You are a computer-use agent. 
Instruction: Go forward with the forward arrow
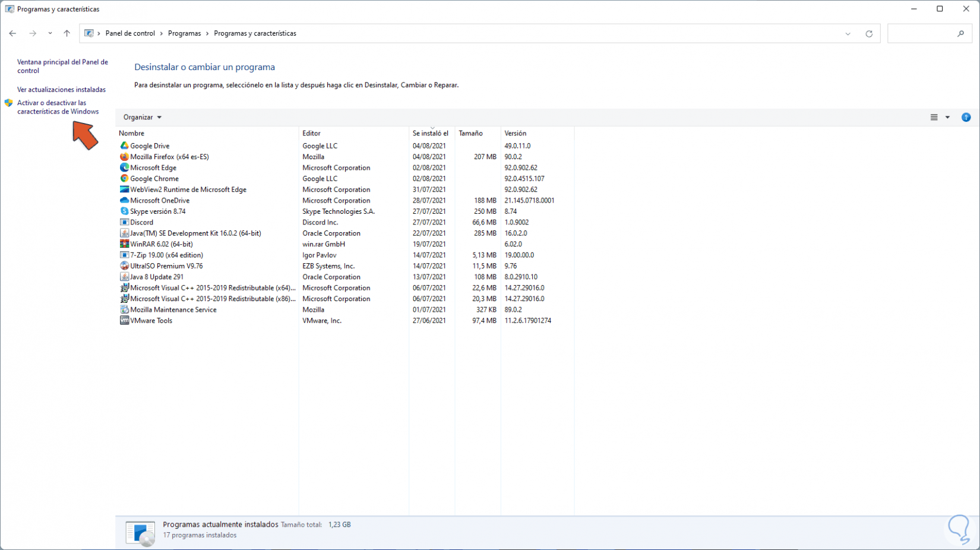click(x=33, y=33)
